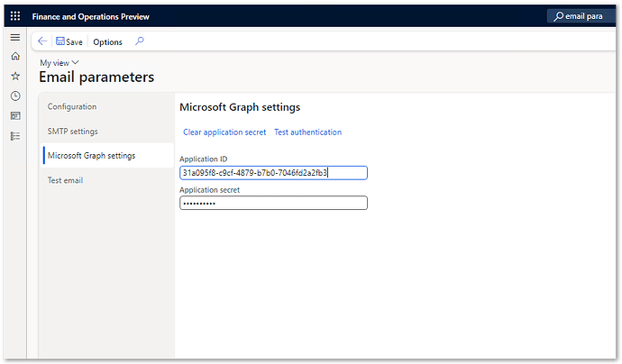Select the Microsoft Graph settings tab
This screenshot has height=364, width=622.
click(91, 156)
